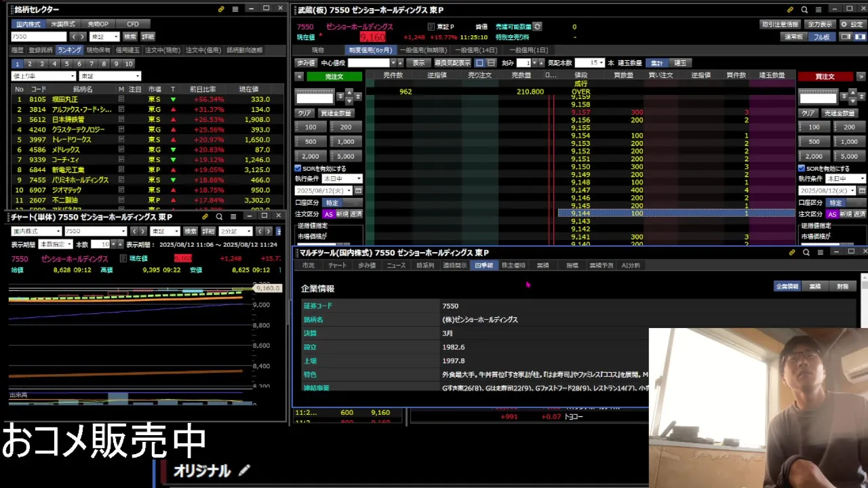Open 2分足 timeframe dropdown

(x=235, y=231)
